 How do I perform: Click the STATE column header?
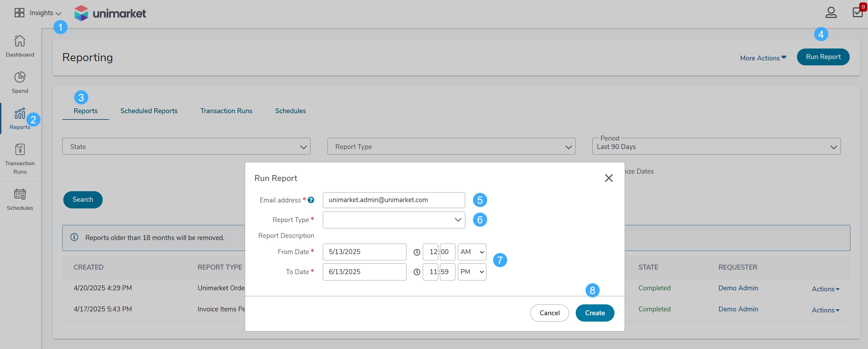click(x=648, y=267)
